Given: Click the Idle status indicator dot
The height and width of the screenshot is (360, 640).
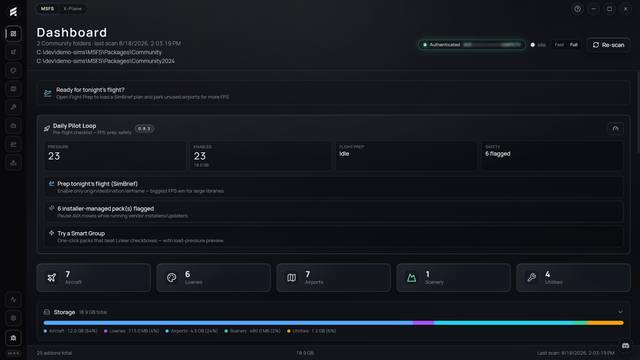Looking at the screenshot, I should click(x=532, y=45).
